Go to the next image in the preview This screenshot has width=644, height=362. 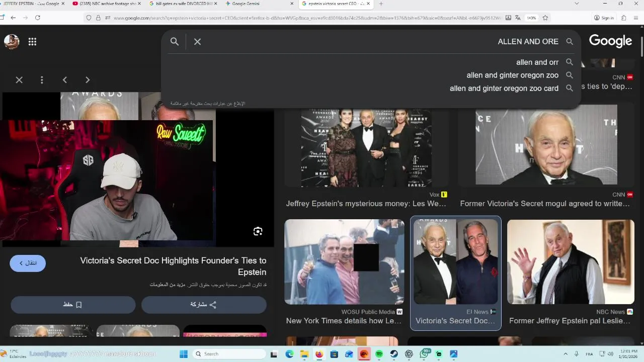[x=88, y=80]
